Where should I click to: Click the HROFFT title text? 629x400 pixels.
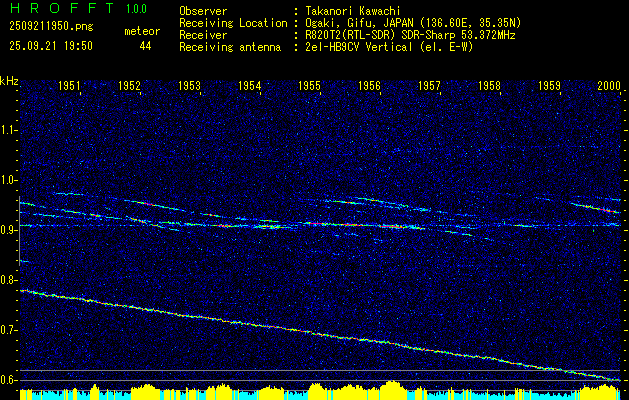[x=62, y=8]
